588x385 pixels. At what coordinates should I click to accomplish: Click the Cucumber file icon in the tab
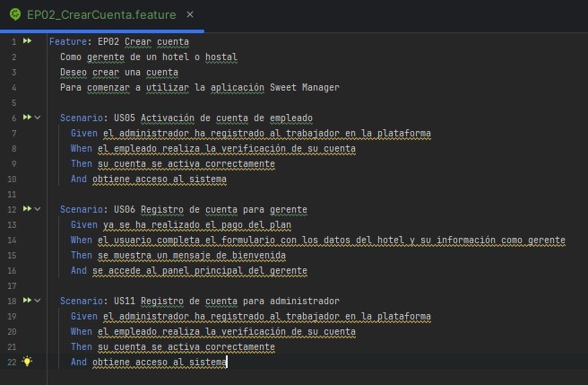point(15,14)
